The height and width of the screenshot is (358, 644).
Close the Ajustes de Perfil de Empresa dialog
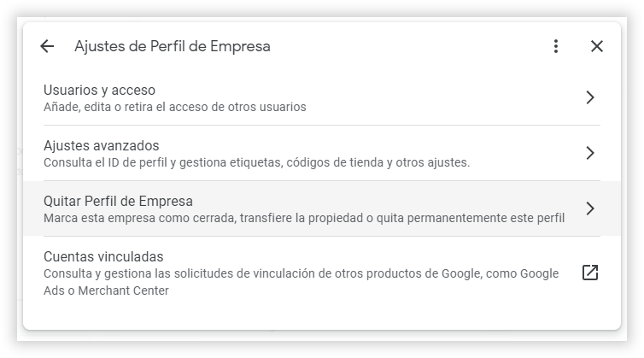(x=597, y=46)
